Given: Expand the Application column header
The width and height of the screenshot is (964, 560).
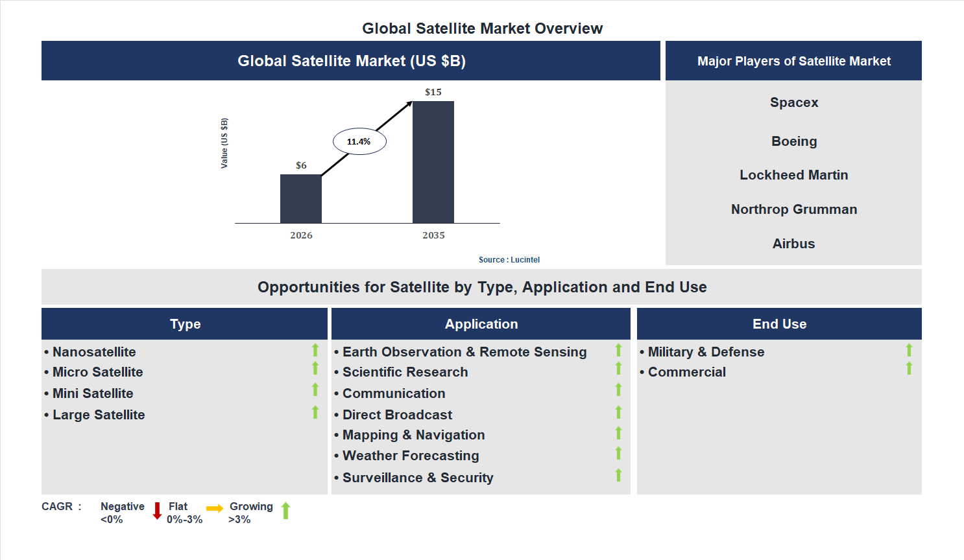Looking at the screenshot, I should click(481, 323).
